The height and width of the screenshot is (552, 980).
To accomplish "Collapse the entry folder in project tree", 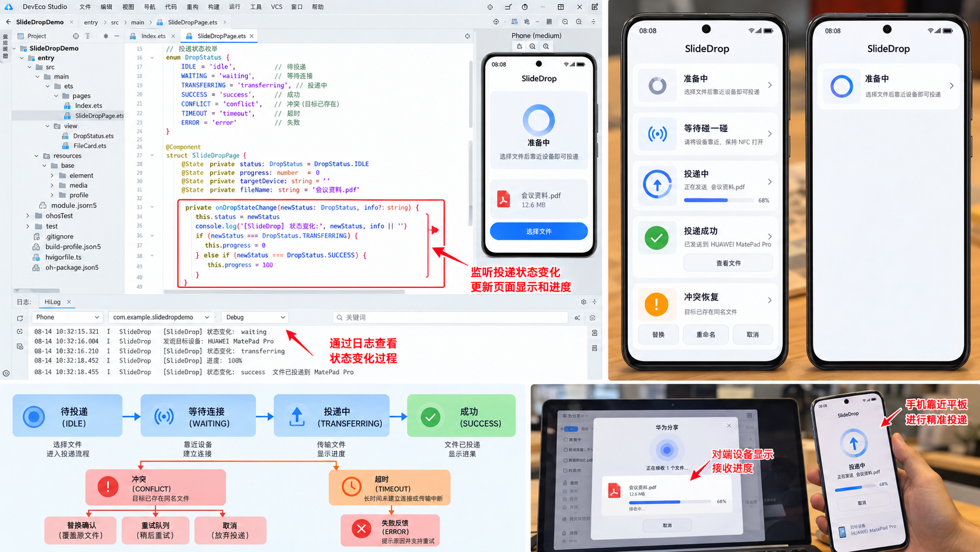I will tap(22, 58).
